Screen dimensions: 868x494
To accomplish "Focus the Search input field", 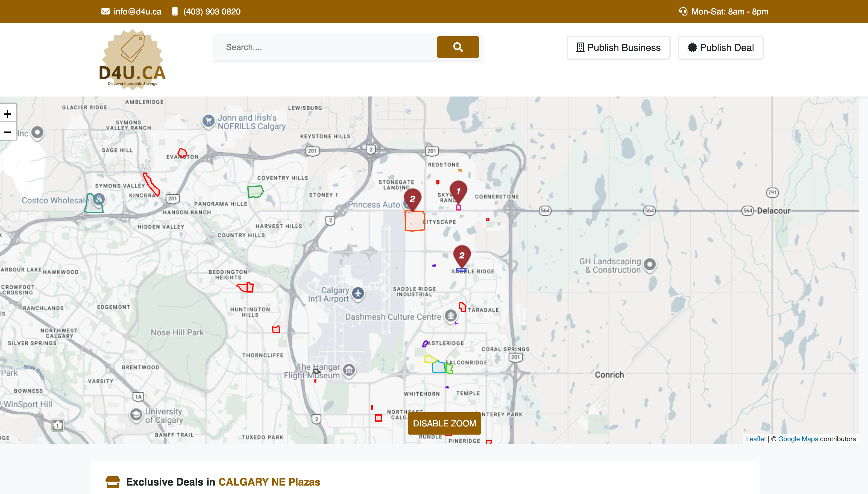I will [325, 47].
